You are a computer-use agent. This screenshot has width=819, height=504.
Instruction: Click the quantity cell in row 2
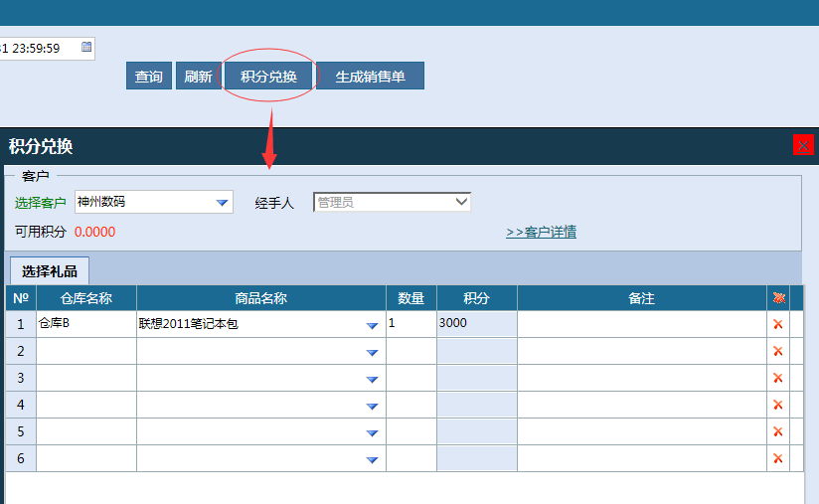[x=411, y=351]
